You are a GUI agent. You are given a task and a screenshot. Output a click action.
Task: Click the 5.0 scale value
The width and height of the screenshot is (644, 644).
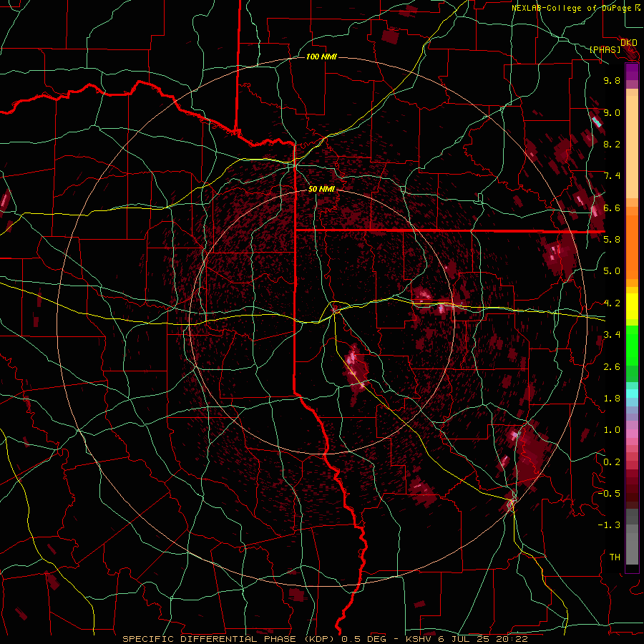[x=612, y=271]
